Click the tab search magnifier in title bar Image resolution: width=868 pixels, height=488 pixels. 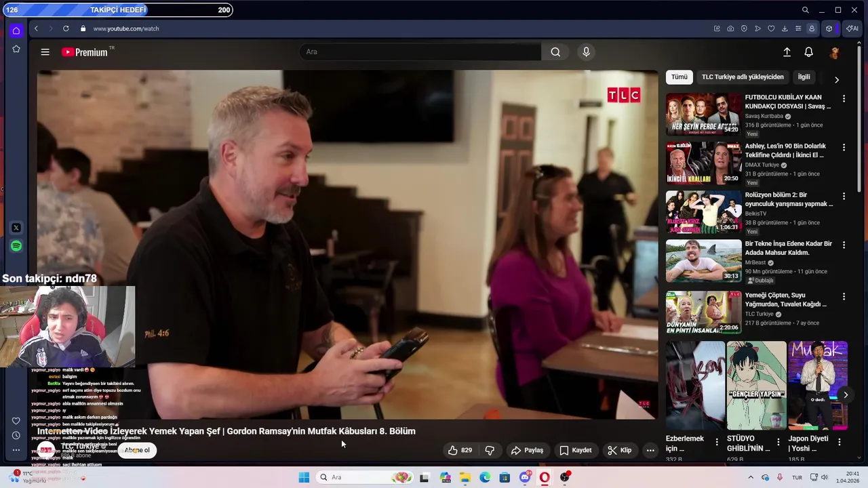pos(805,10)
